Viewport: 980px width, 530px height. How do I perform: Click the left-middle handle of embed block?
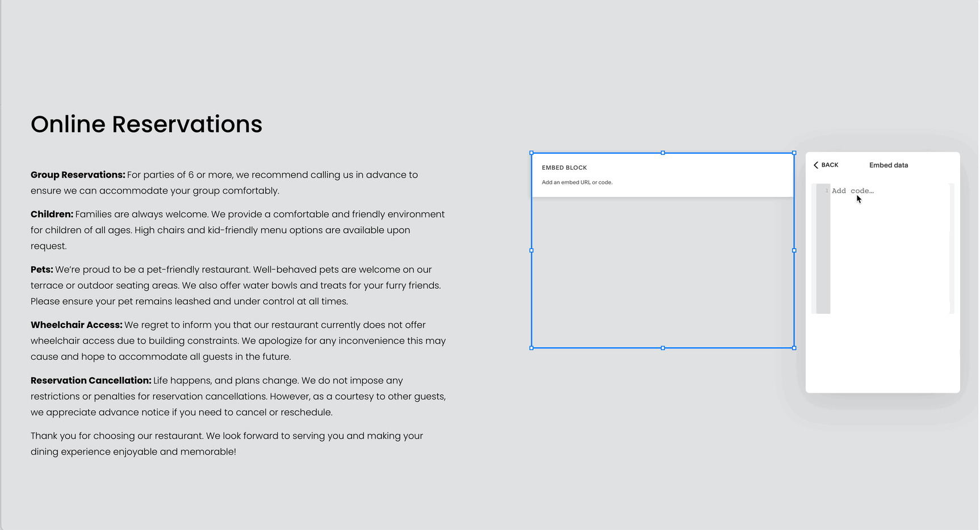[x=531, y=250]
